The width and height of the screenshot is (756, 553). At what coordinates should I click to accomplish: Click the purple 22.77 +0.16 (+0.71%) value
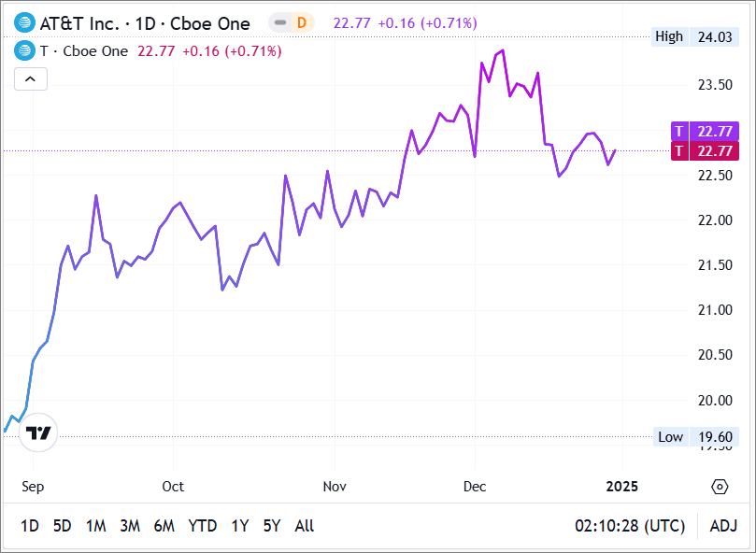tap(405, 22)
